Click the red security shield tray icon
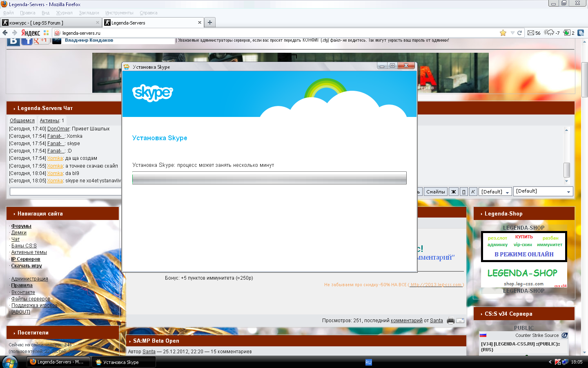Viewport: 588px width, 368px height. click(558, 362)
